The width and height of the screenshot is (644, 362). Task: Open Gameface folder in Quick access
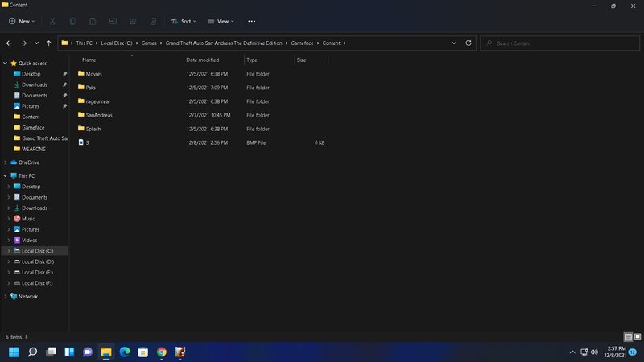[33, 128]
